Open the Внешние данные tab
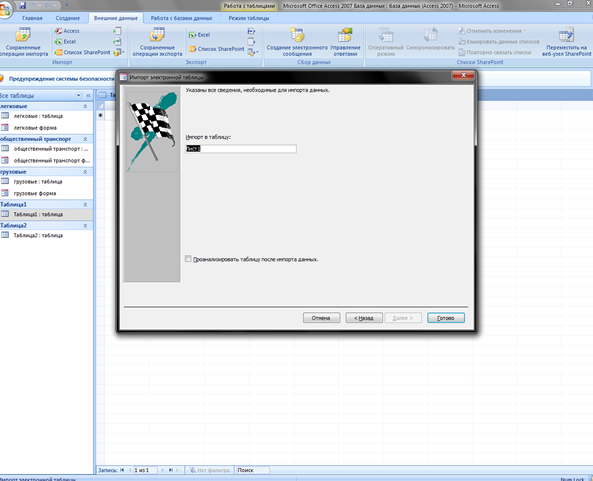The width and height of the screenshot is (593, 481). coord(116,18)
